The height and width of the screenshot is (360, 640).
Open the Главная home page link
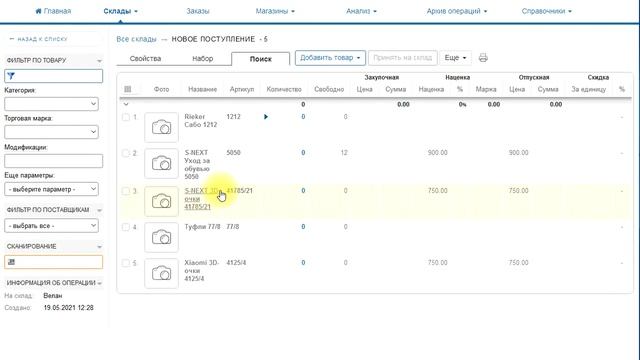coord(53,11)
